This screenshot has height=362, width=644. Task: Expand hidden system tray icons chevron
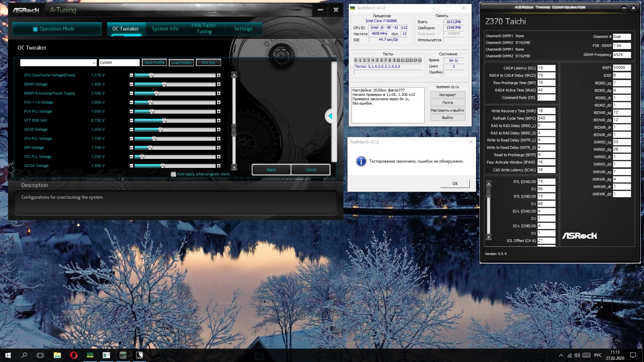(561, 355)
